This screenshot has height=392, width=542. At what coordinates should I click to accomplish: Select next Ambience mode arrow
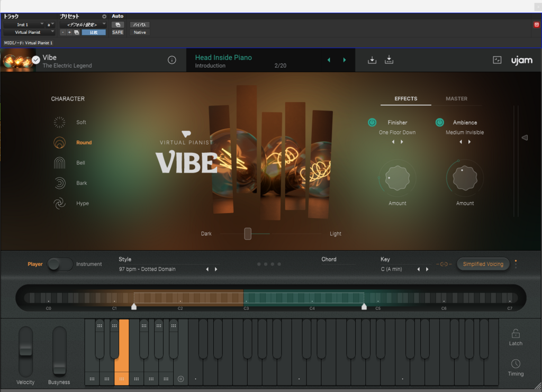[x=469, y=142]
